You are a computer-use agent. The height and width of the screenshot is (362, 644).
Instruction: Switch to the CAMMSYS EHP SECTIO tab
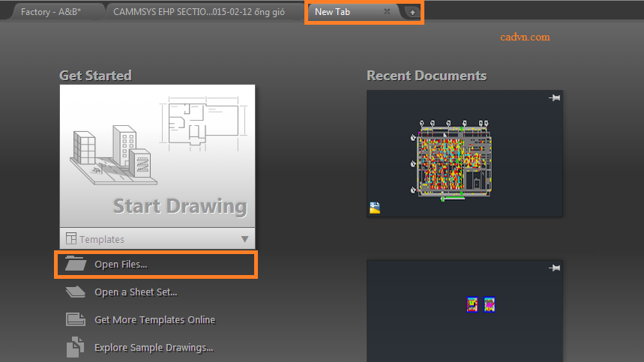coord(199,12)
